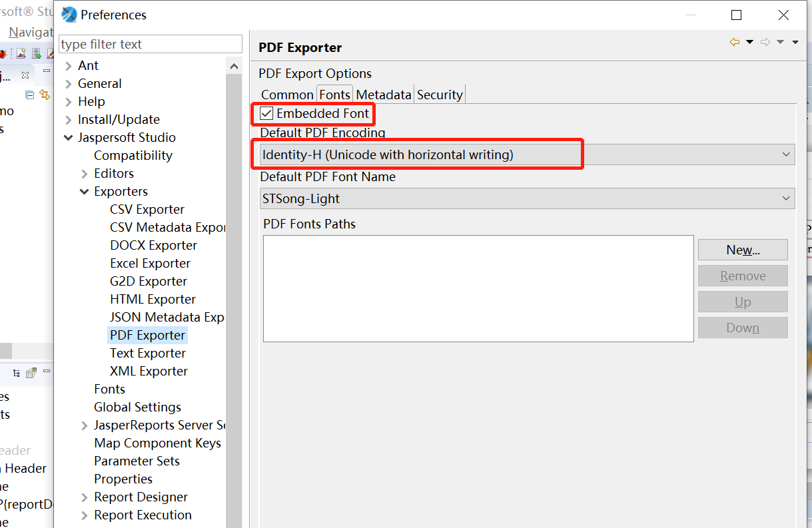Image resolution: width=812 pixels, height=528 pixels.
Task: Select Fonts under Jaspersoft Studio tree
Action: pos(109,390)
